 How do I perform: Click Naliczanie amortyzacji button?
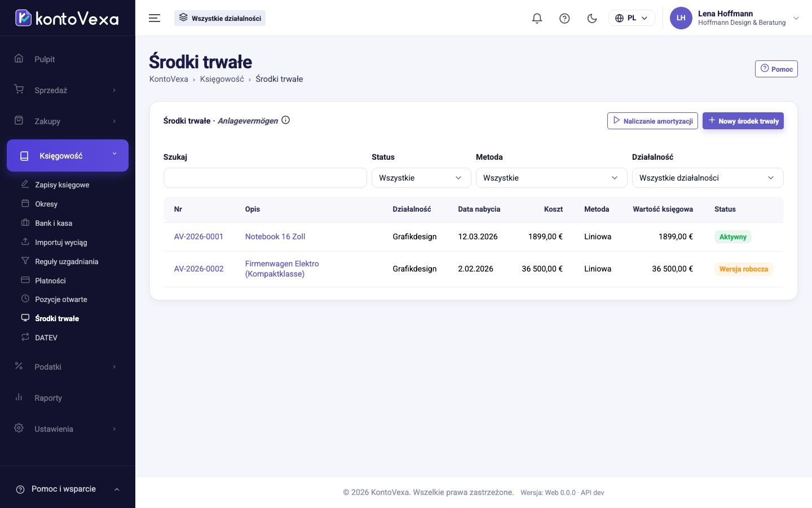(x=652, y=121)
